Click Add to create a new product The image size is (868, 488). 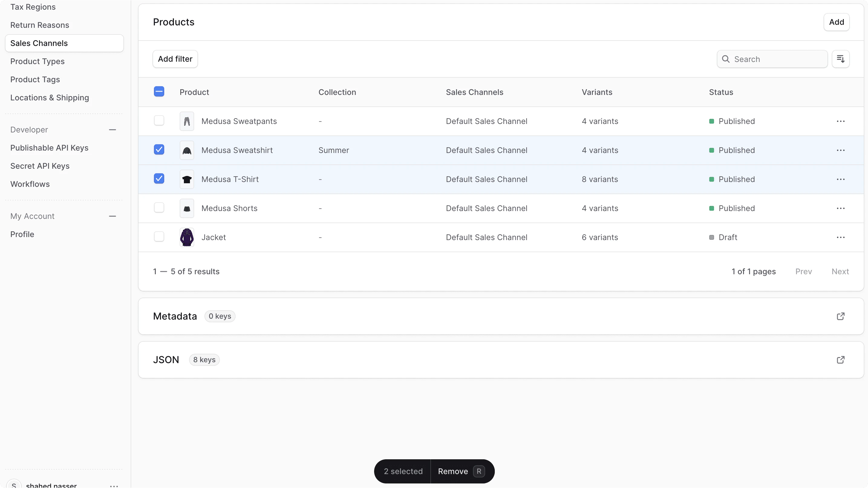coord(837,22)
